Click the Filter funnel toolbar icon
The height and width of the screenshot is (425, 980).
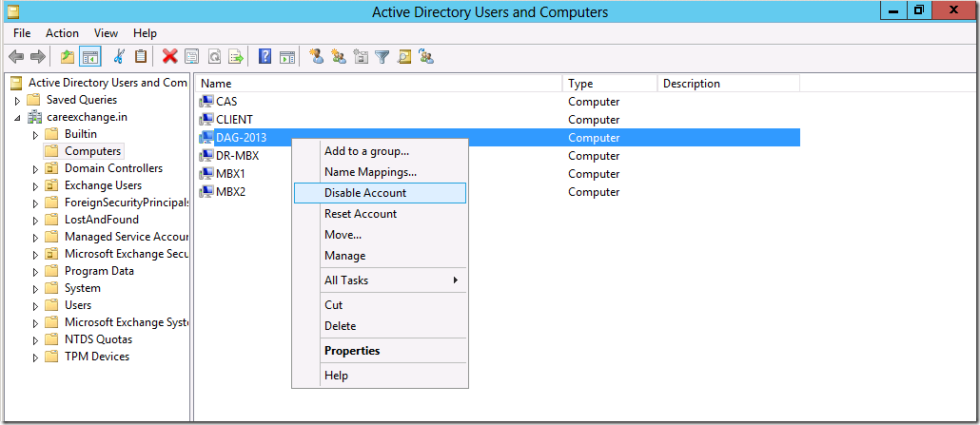(382, 57)
